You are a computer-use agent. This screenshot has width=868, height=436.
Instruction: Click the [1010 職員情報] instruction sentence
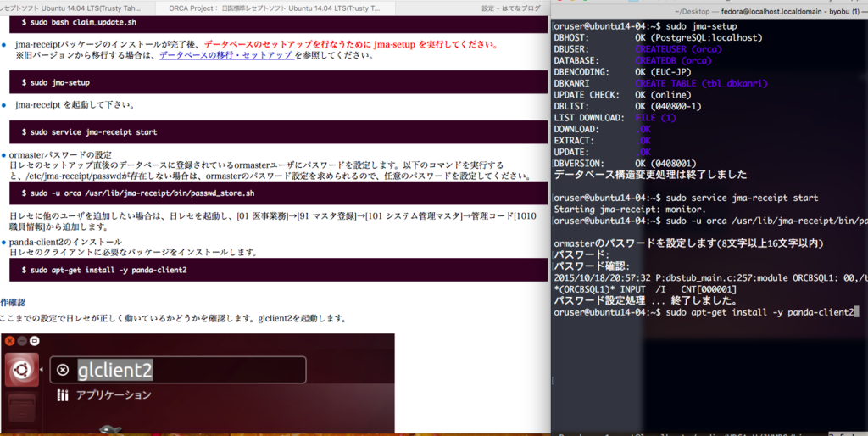click(273, 221)
